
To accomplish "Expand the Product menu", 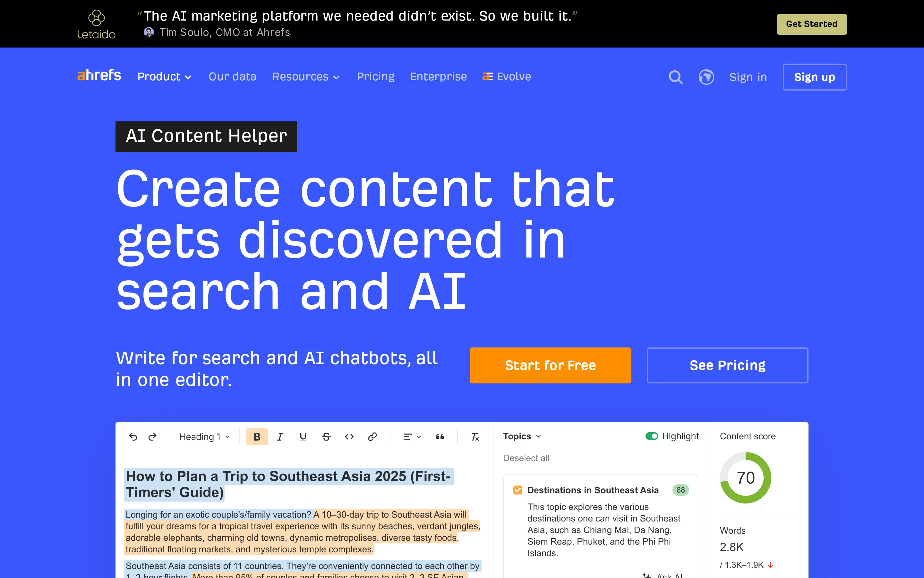I will (x=164, y=77).
